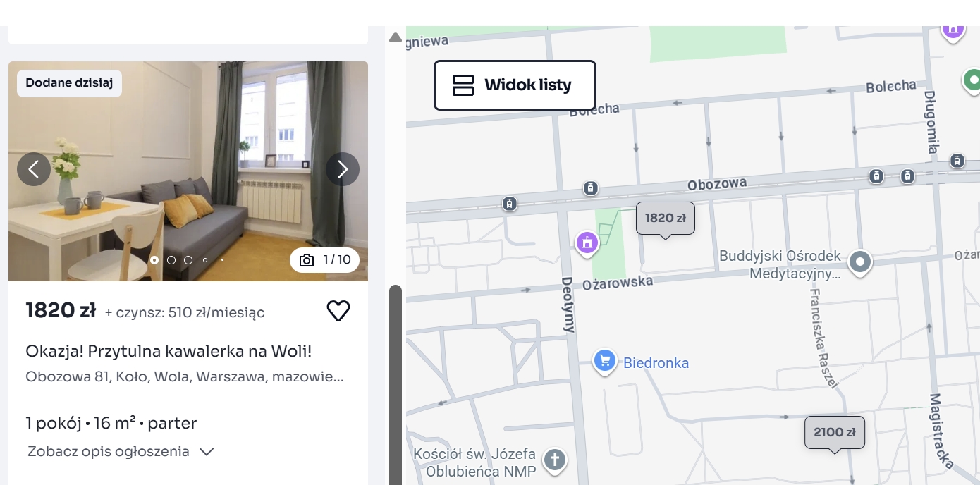980x485 pixels.
Task: Select the second carousel dot indicator
Action: 171,260
